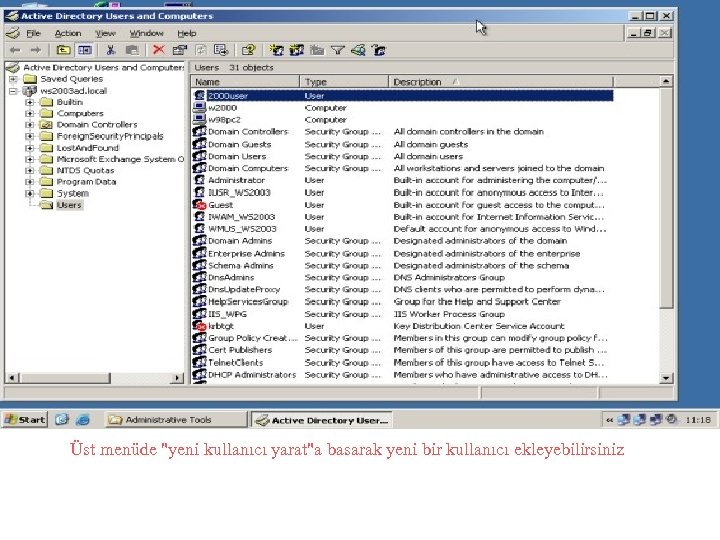720x540 pixels.
Task: Expand the Domain Controllers node
Action: tap(29, 124)
